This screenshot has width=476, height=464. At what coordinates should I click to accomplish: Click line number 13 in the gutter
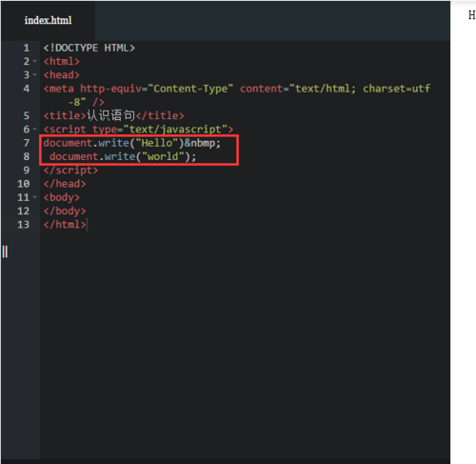click(23, 225)
